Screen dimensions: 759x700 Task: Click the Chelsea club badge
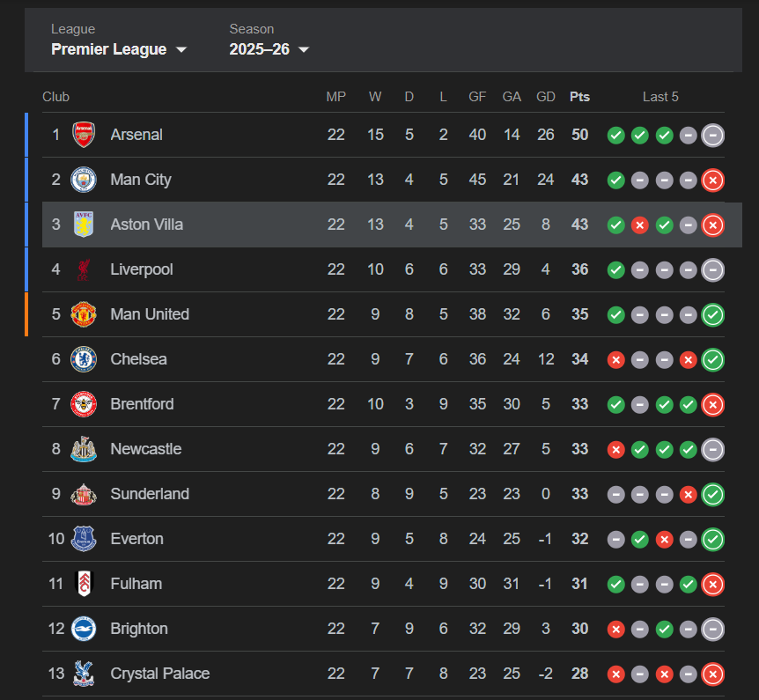tap(83, 359)
